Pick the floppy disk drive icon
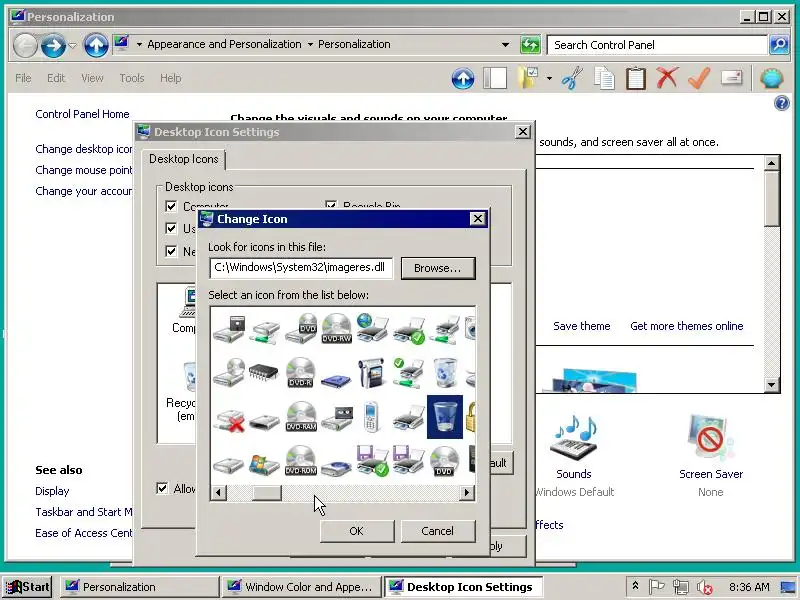 click(x=229, y=329)
